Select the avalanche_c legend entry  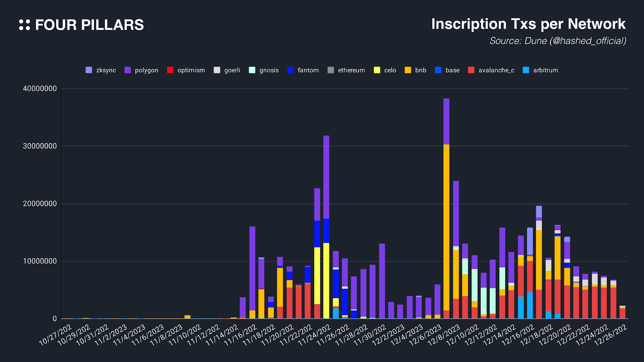[x=491, y=70]
